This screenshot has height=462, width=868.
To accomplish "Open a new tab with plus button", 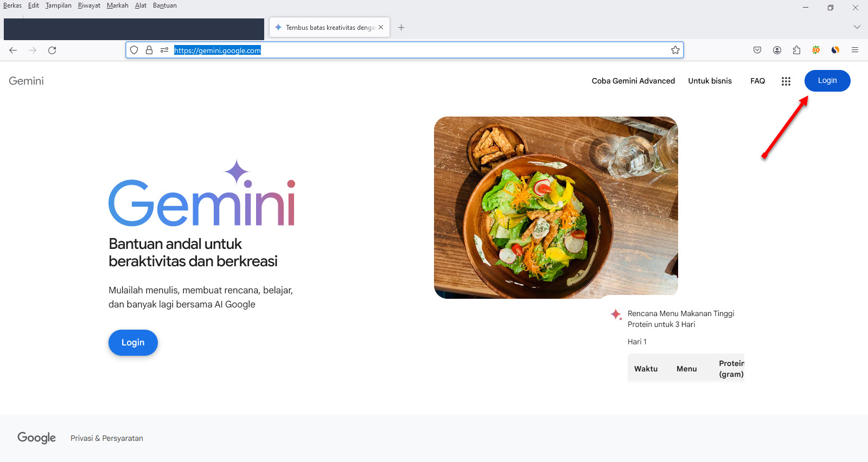I will 401,28.
